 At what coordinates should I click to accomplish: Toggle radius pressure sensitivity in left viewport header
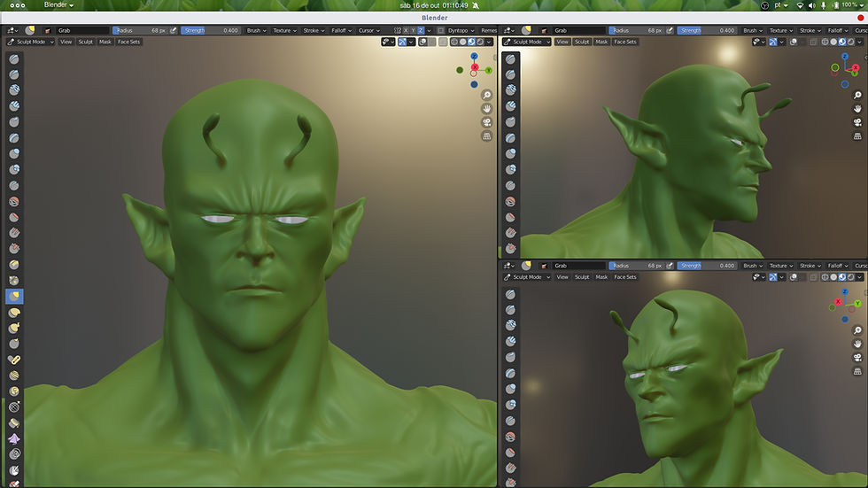[x=174, y=30]
